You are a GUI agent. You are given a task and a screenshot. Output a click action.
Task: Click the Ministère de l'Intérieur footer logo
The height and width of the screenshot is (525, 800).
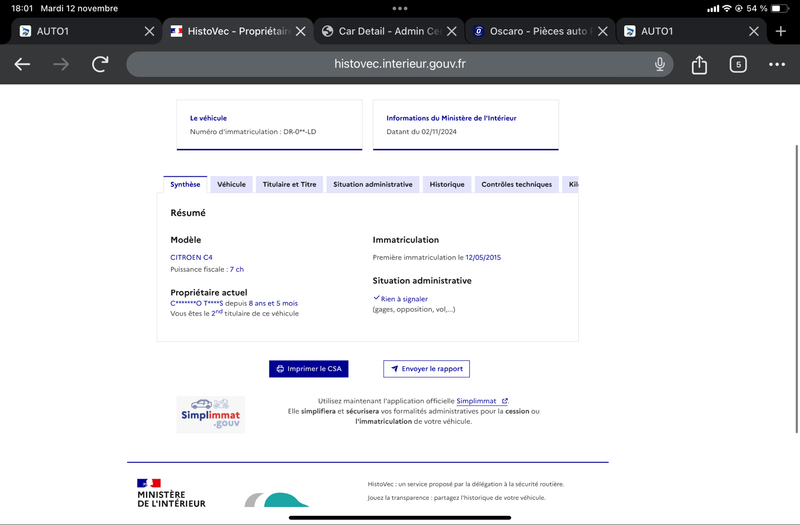tap(171, 493)
